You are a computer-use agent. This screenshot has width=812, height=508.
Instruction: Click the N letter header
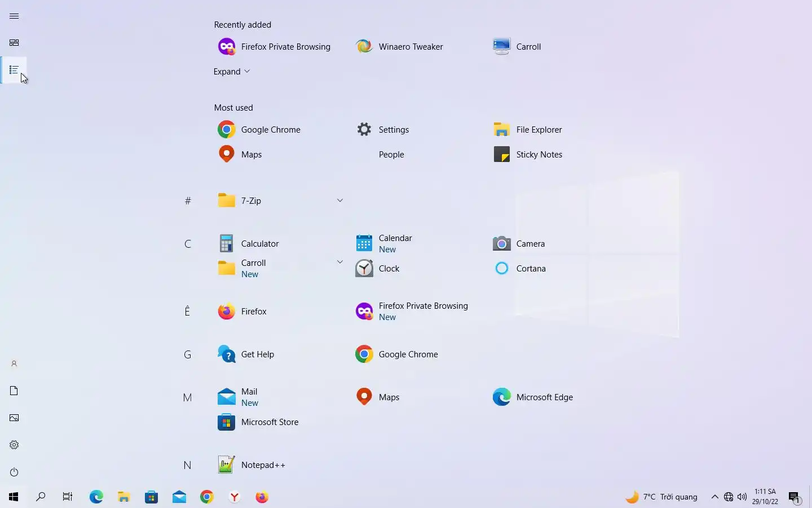click(188, 465)
